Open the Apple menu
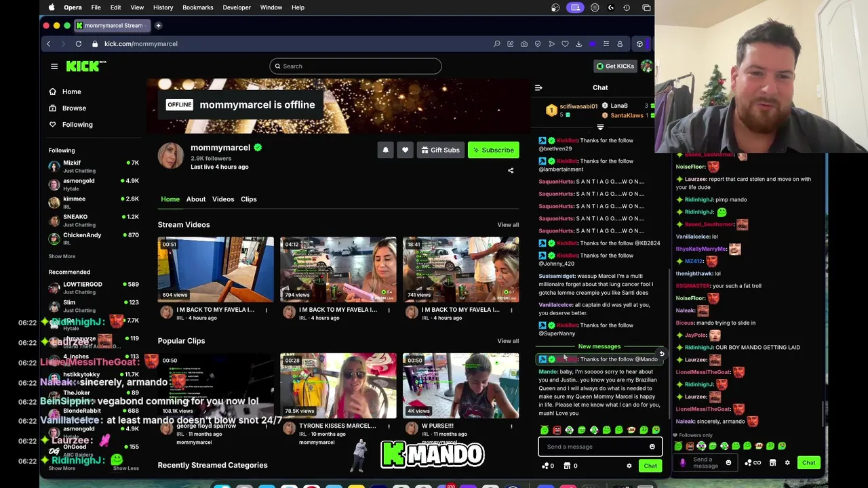868x488 pixels. 52,7
